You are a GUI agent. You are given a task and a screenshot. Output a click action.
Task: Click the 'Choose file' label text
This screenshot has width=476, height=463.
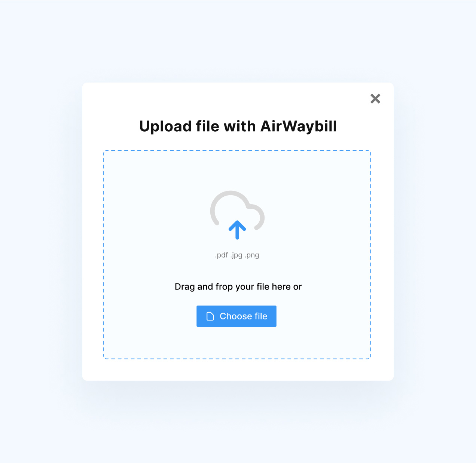coord(244,316)
